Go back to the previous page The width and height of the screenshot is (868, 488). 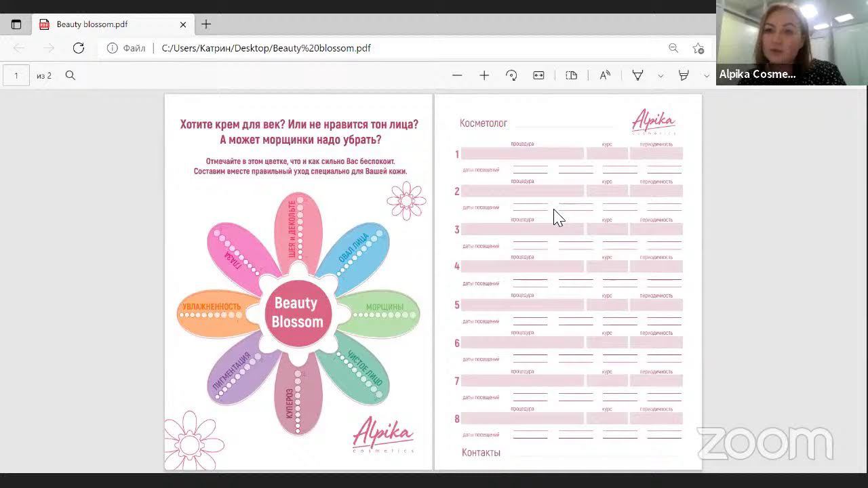19,48
